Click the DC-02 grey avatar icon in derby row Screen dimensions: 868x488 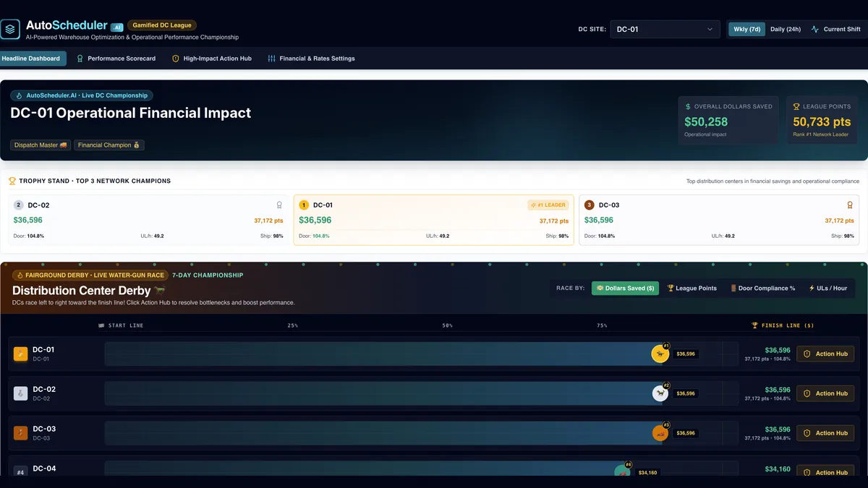coord(21,393)
